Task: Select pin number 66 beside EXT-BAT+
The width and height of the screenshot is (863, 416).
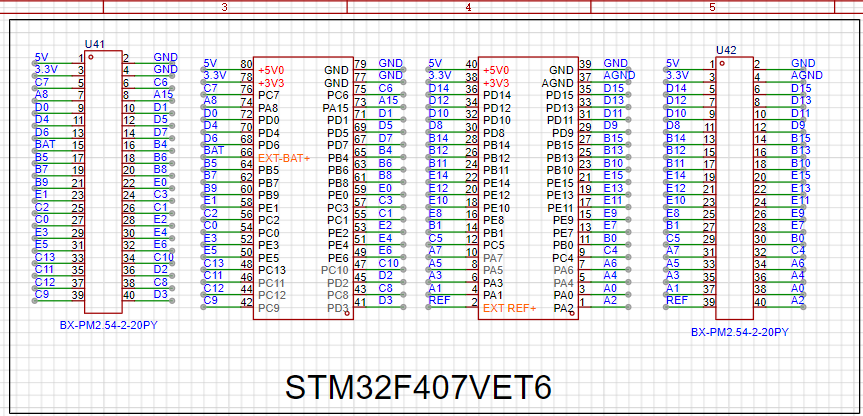Action: (247, 151)
